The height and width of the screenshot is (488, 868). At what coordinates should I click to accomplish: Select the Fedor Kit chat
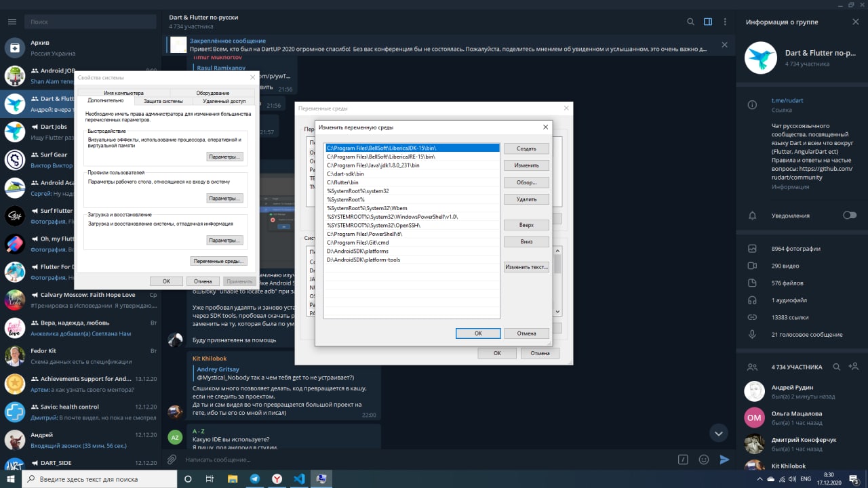pos(80,356)
